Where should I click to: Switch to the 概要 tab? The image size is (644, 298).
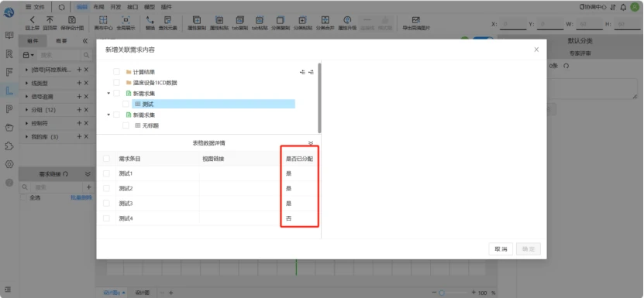coord(61,41)
